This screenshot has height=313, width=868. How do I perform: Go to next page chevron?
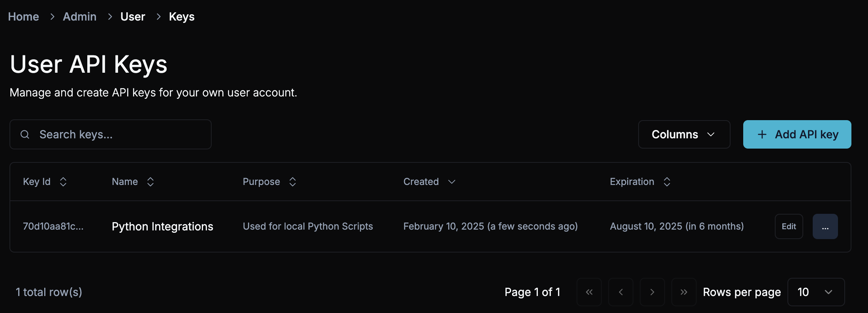(652, 292)
